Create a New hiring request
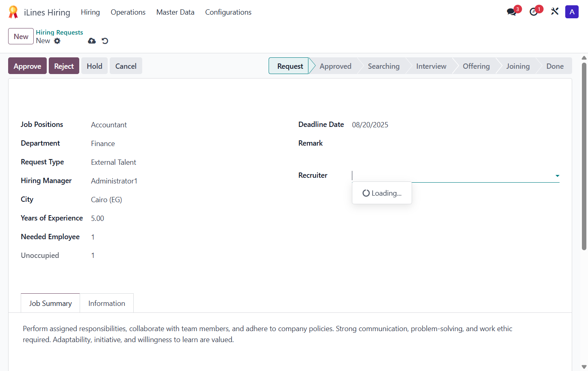 [21, 36]
